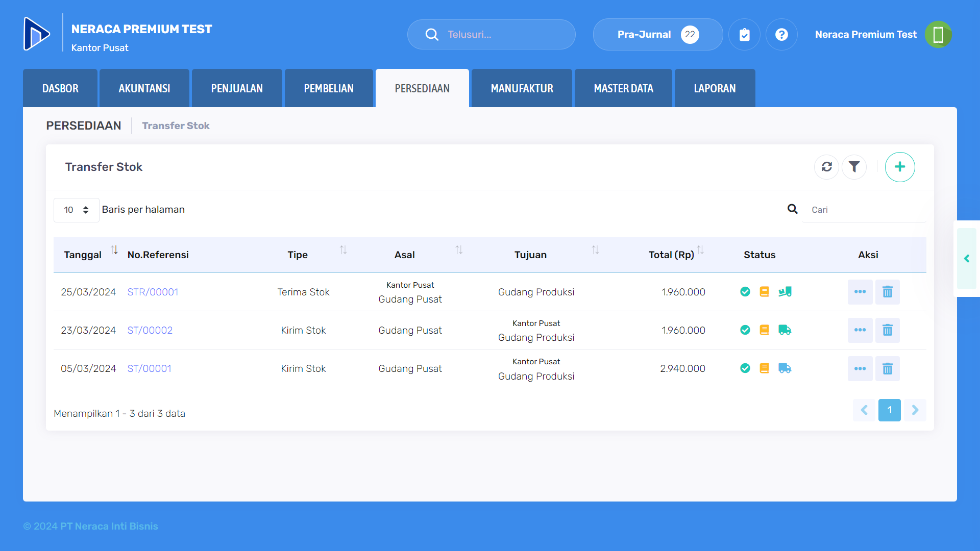This screenshot has height=551, width=980.
Task: Click the Pra-Jurnal 22 count badge
Action: point(690,34)
